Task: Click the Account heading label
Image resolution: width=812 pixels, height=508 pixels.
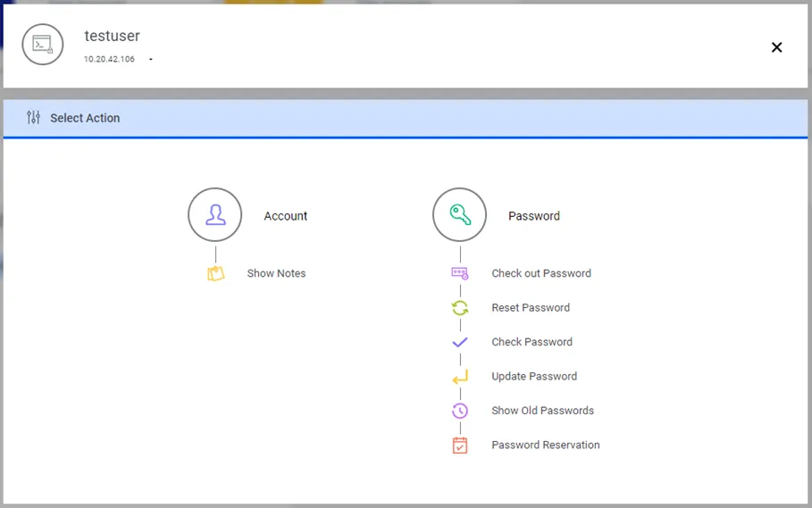Action: (285, 216)
